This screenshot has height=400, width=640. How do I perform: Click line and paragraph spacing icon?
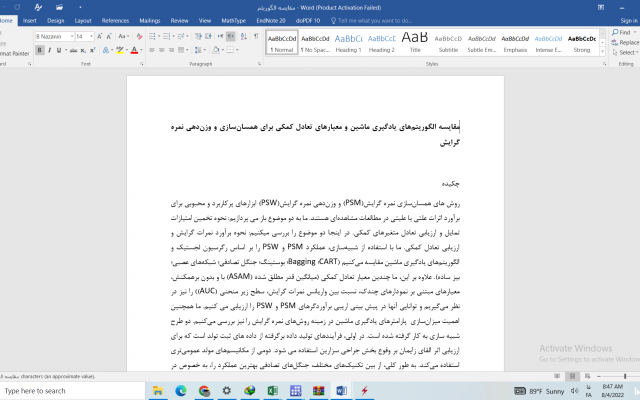point(198,50)
